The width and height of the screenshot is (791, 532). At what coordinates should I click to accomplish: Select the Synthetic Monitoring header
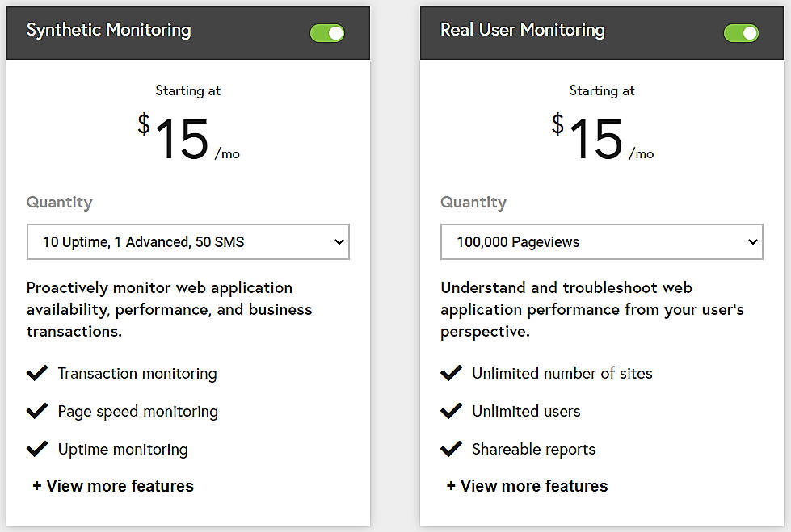(x=107, y=30)
